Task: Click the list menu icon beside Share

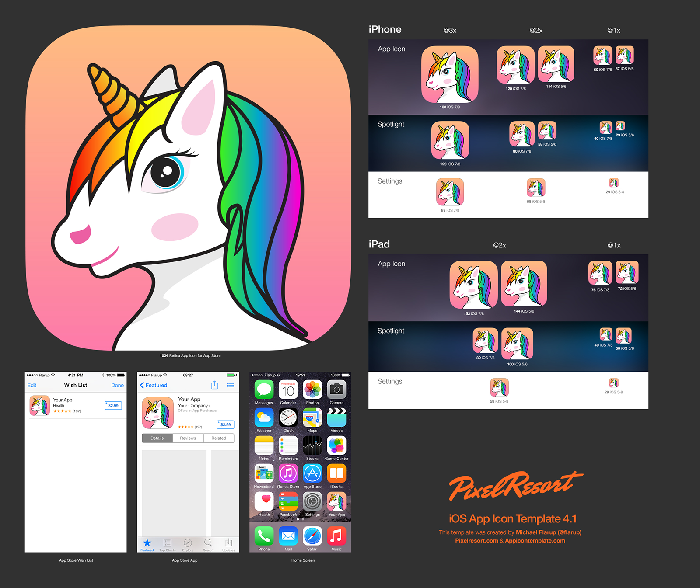Action: (231, 385)
